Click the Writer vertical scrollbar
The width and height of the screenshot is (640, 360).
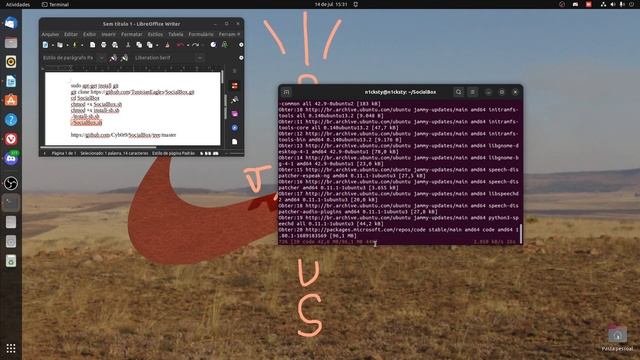click(x=222, y=78)
